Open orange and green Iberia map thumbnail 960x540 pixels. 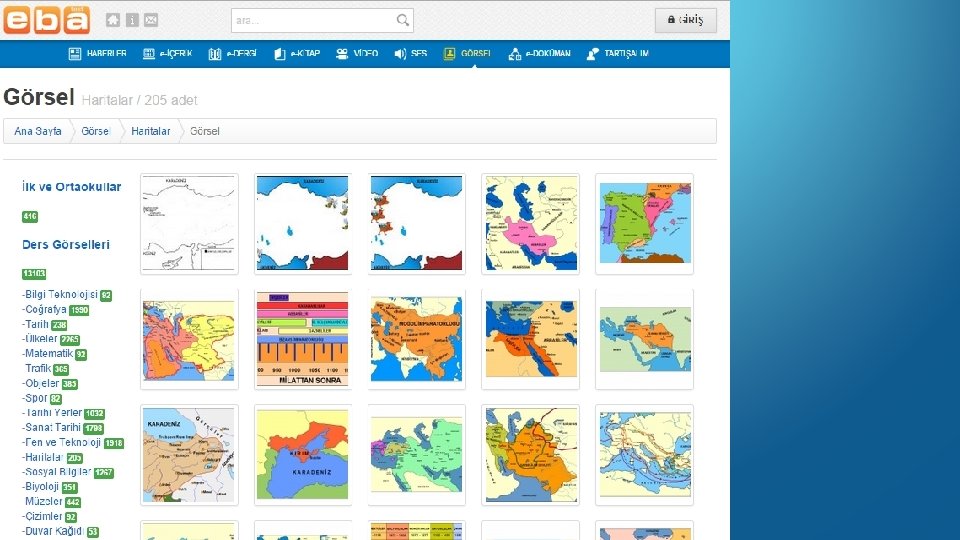click(x=645, y=223)
